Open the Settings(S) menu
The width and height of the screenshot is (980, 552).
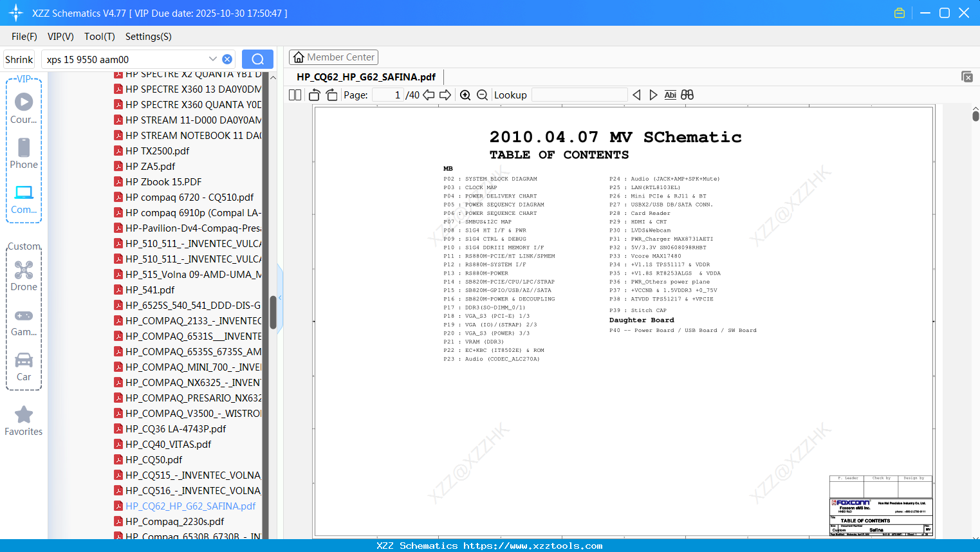pos(149,37)
